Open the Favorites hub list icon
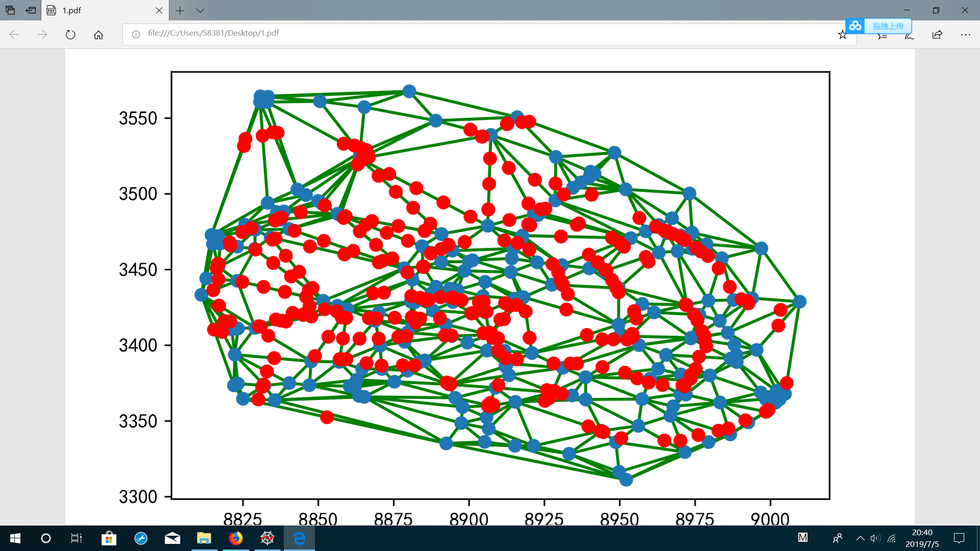980x551 pixels. point(882,36)
